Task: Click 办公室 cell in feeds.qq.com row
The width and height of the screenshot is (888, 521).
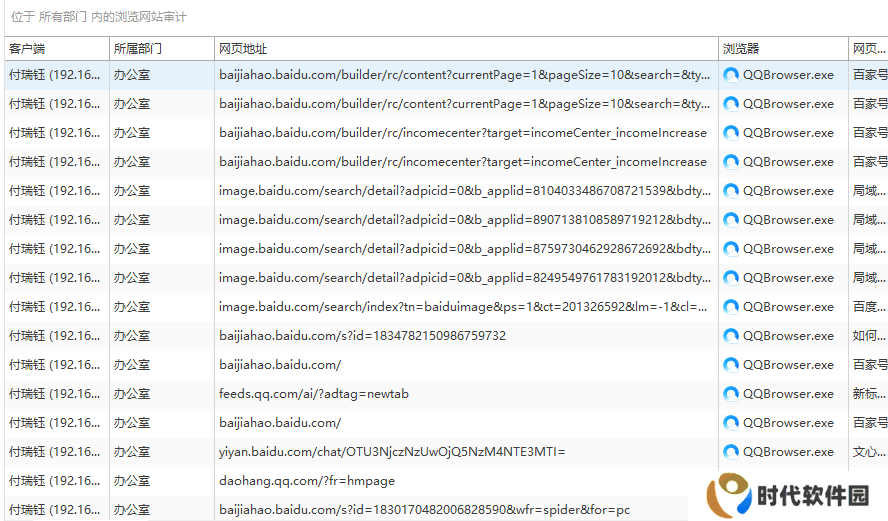Action: [x=132, y=394]
